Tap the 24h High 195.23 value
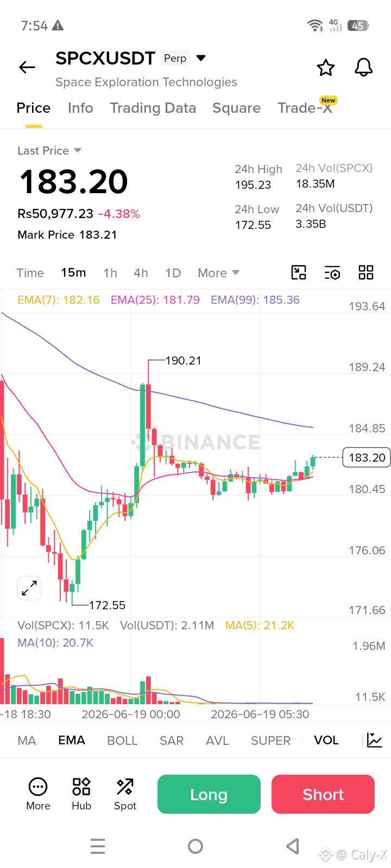The height and width of the screenshot is (868, 391). (253, 185)
